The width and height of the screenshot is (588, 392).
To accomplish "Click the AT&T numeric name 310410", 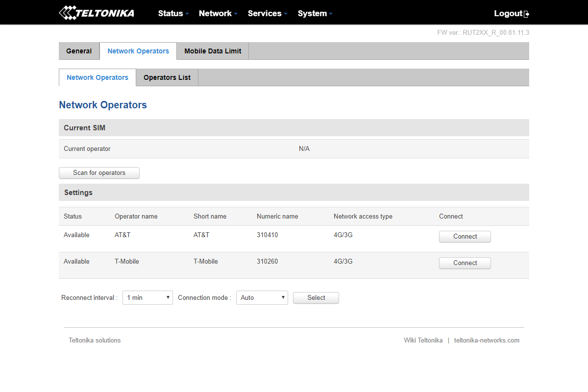I will [x=267, y=235].
